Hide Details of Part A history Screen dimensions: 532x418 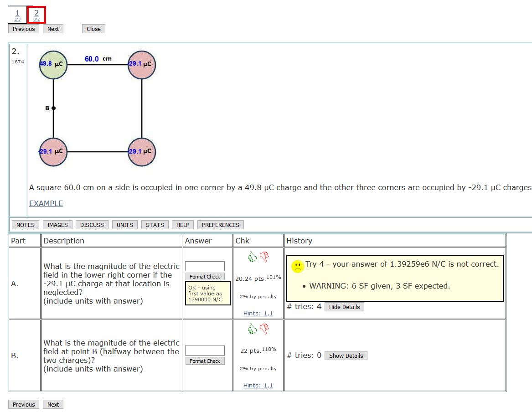[x=344, y=307]
